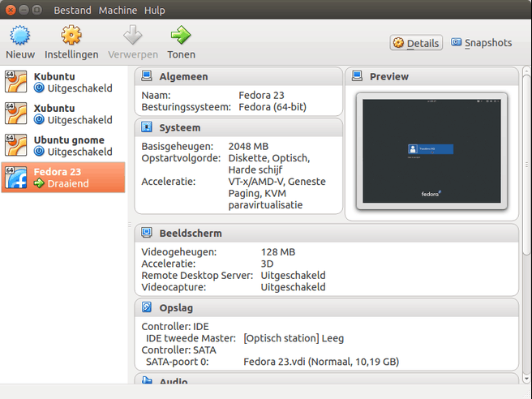
Task: Click the Preview section header
Action: [x=431, y=76]
